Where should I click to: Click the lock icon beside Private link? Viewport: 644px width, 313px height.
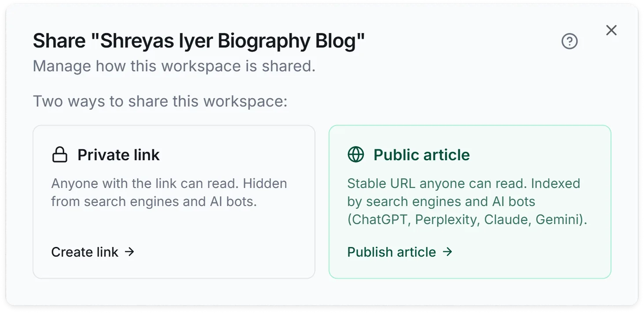click(x=60, y=155)
